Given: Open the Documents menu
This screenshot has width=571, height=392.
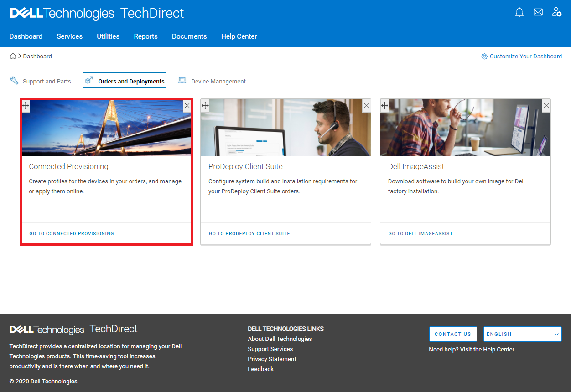Looking at the screenshot, I should [x=189, y=36].
